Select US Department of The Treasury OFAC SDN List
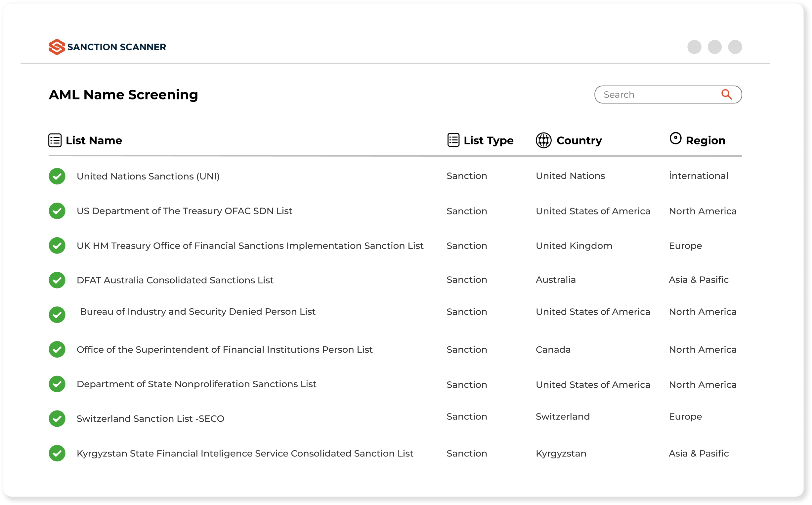 click(x=185, y=211)
